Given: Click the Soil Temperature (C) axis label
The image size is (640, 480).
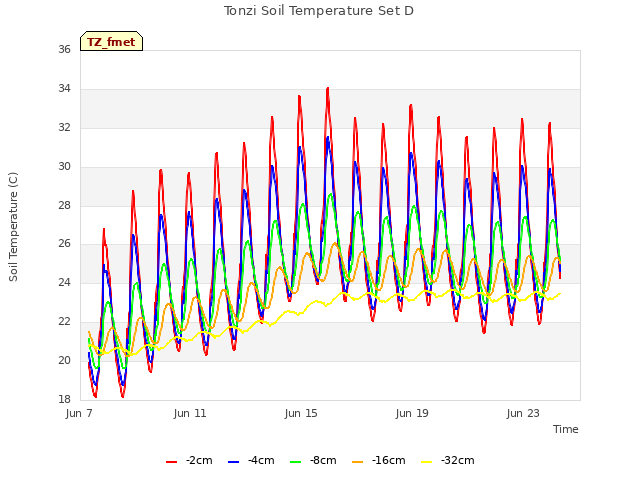Looking at the screenshot, I should (13, 227).
